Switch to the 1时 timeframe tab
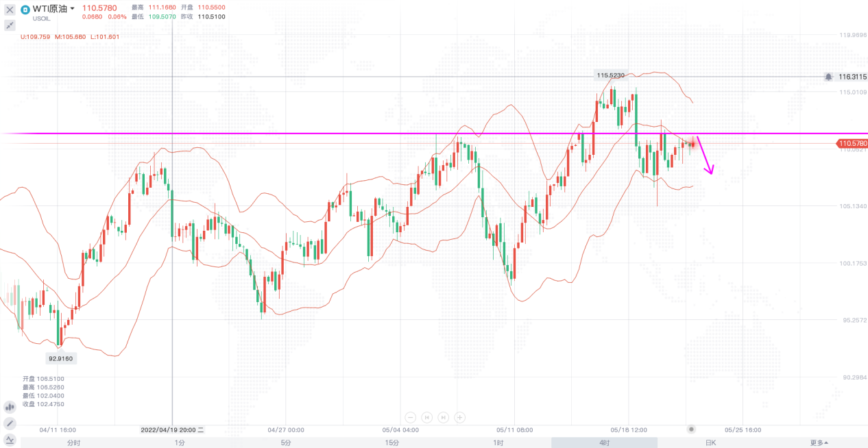The image size is (868, 448). 498,443
